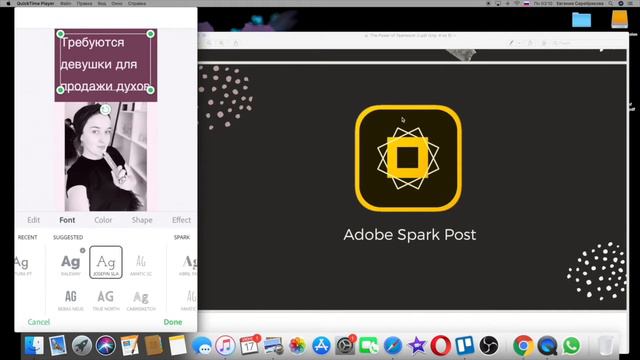
Task: Select the text 'Требуются девушки для продажи духов'
Action: (x=105, y=64)
